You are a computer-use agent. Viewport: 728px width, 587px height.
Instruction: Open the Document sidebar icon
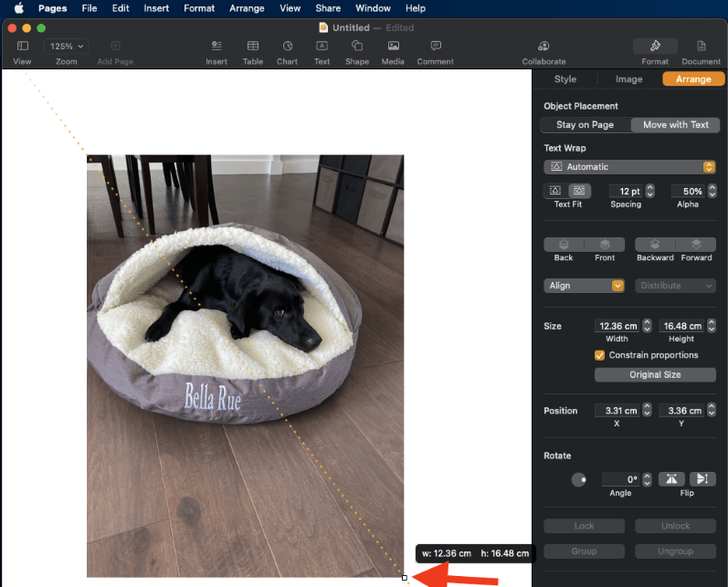click(701, 47)
